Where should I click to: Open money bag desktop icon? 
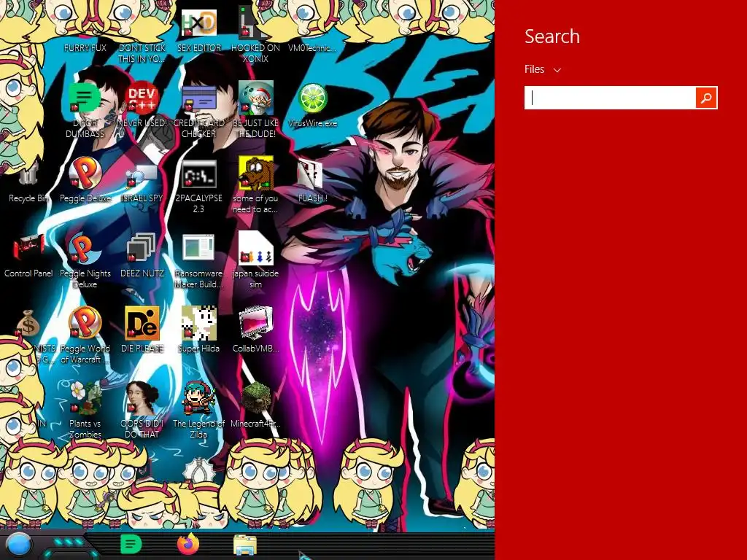tap(28, 323)
